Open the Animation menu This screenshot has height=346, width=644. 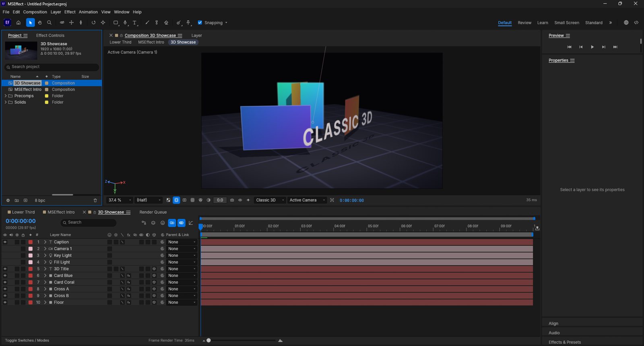point(88,12)
